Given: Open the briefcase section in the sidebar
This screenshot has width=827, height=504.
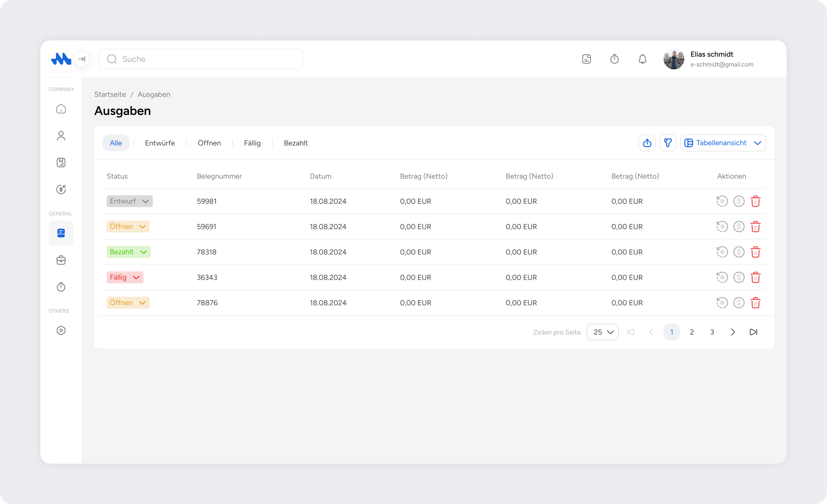Looking at the screenshot, I should [x=61, y=260].
